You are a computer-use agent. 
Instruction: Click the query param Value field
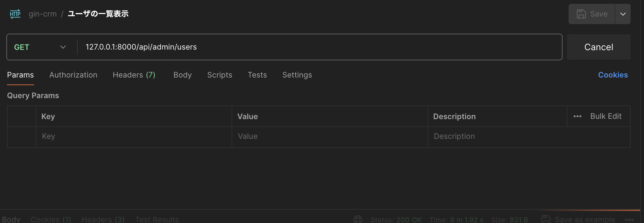(x=329, y=136)
